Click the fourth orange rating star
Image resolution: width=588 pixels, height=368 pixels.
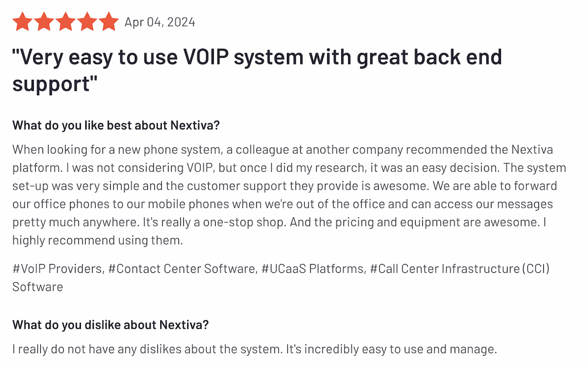click(87, 22)
